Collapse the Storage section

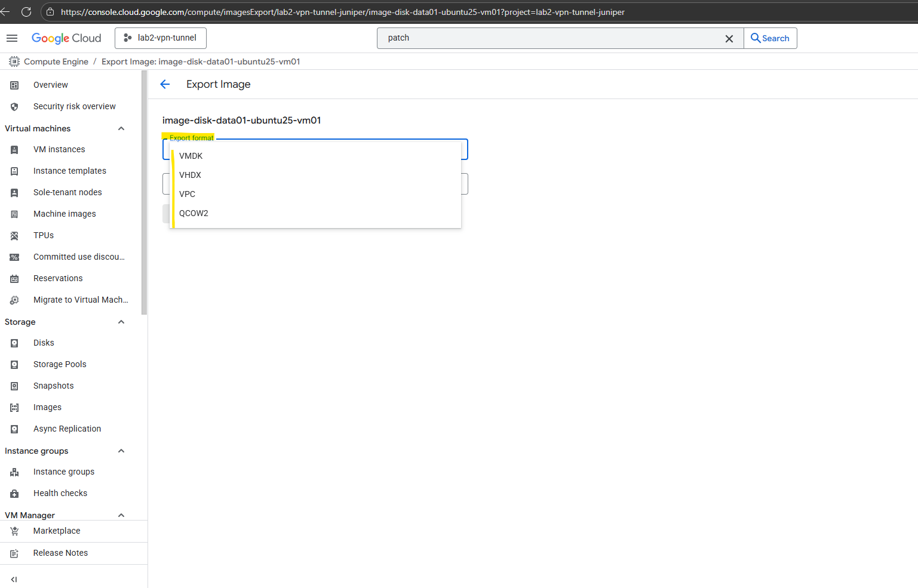[x=121, y=322]
